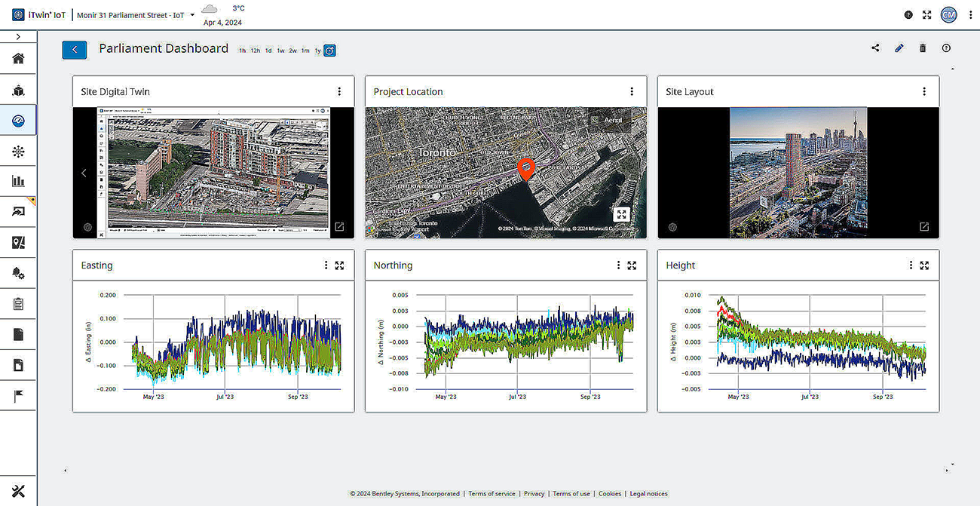Image resolution: width=980 pixels, height=506 pixels.
Task: Show previous image in Site Digital Twin carousel
Action: coord(84,173)
